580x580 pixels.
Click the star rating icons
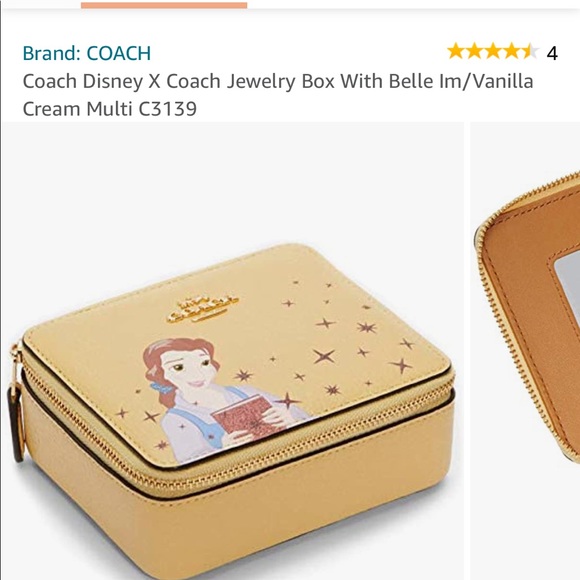click(492, 51)
